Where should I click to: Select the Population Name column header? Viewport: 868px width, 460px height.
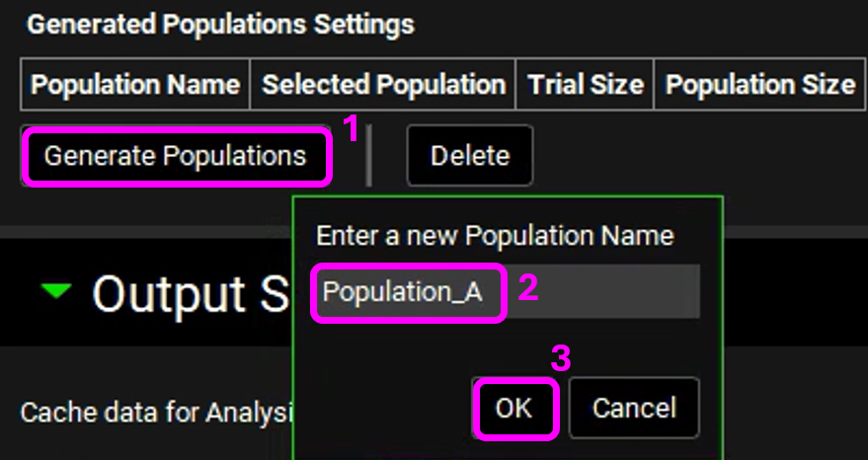point(135,85)
